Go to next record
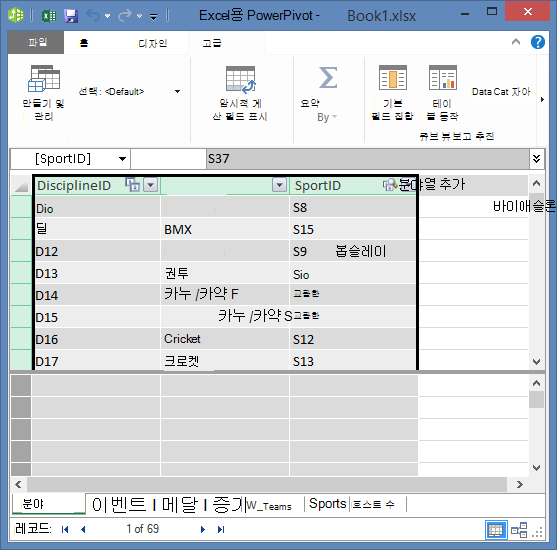The width and height of the screenshot is (557, 550). coord(203,529)
